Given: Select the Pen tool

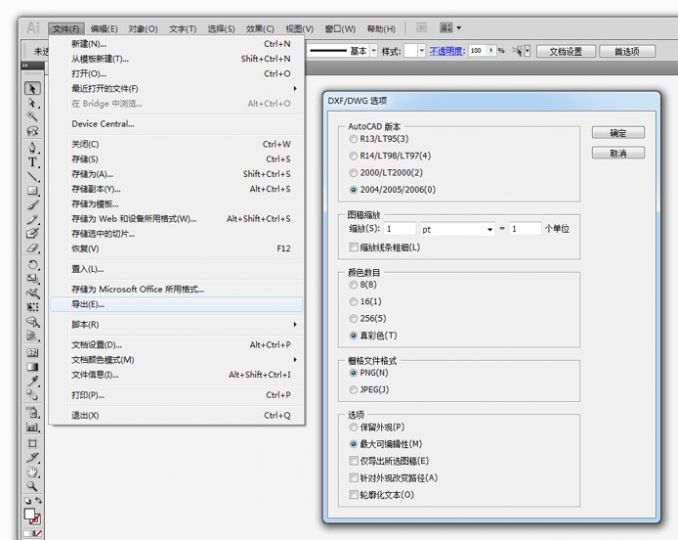Looking at the screenshot, I should point(32,147).
